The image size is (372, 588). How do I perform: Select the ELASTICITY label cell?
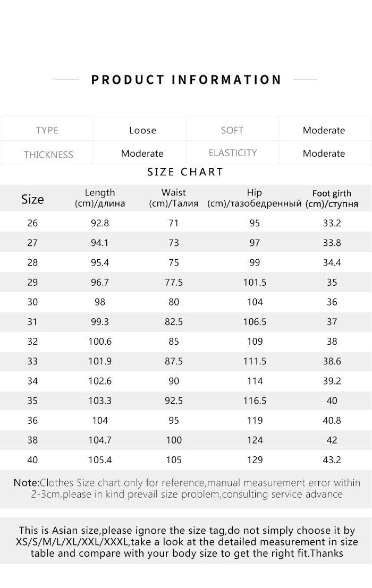(233, 153)
